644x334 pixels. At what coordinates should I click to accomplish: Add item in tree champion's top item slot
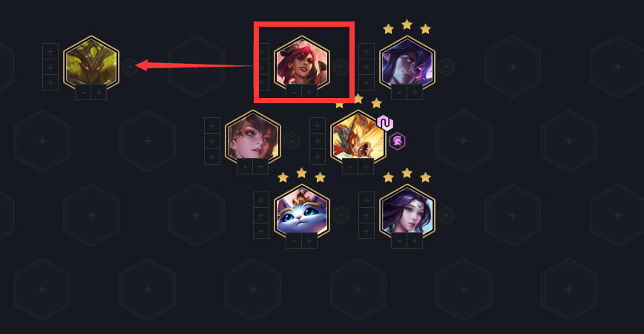tap(50, 51)
